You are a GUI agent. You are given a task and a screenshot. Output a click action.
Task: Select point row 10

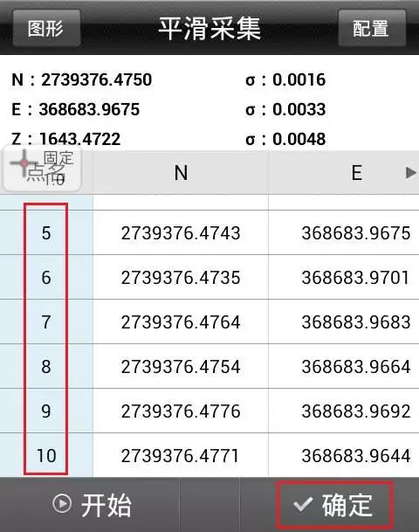click(x=209, y=455)
